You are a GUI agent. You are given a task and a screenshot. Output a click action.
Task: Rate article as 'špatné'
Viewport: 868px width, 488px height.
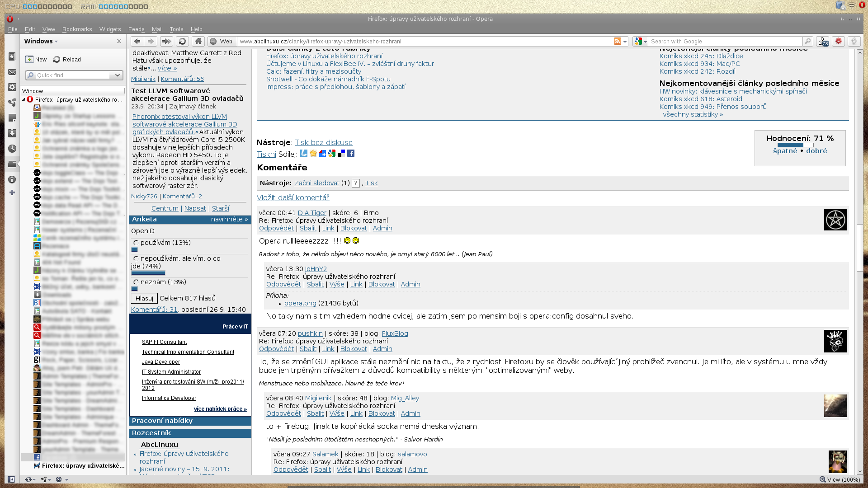[x=785, y=151]
